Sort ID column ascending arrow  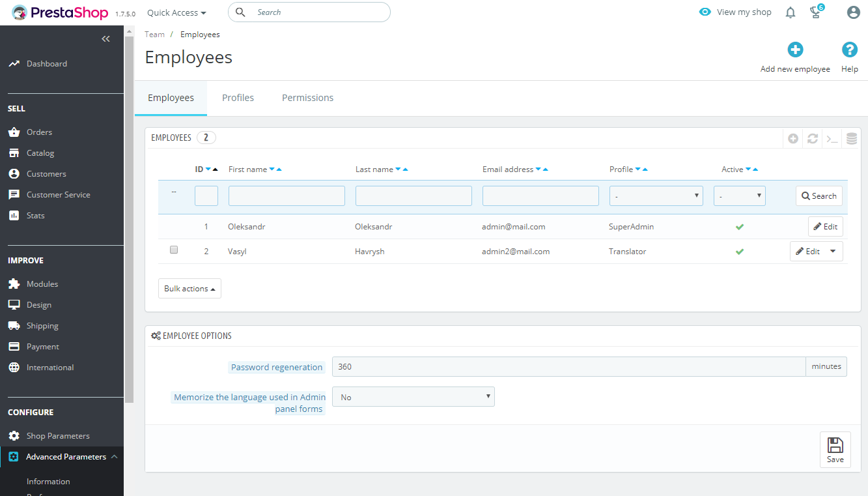216,169
